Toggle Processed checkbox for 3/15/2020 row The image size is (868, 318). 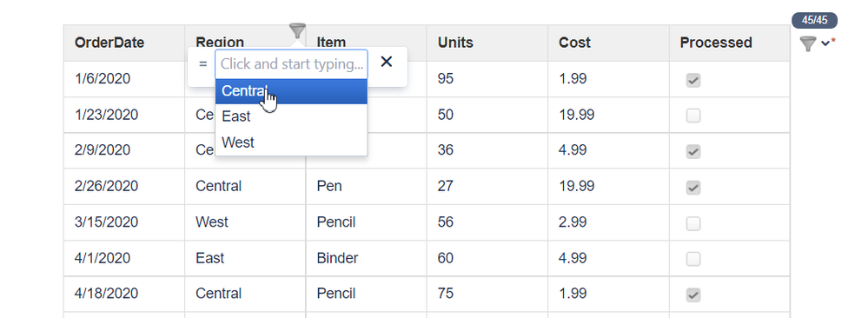pos(693,223)
